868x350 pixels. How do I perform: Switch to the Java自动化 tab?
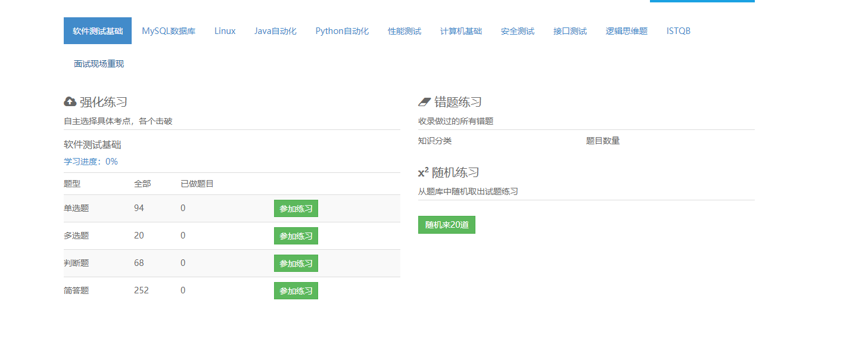275,31
